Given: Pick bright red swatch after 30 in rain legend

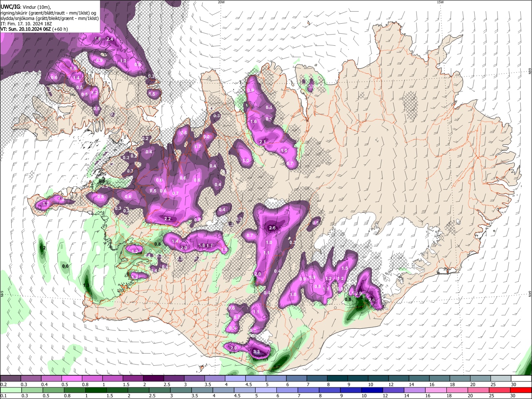Looking at the screenshot, I should [x=521, y=390].
